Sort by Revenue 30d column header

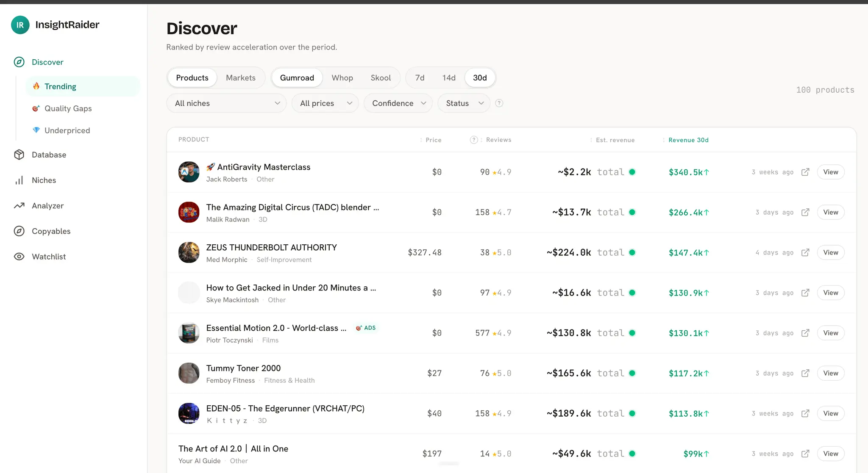pos(685,140)
